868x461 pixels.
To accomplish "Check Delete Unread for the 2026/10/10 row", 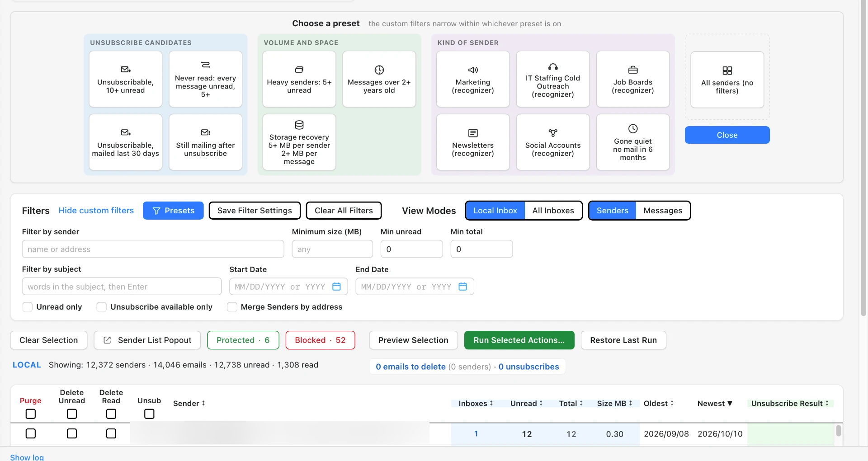I will coord(72,434).
